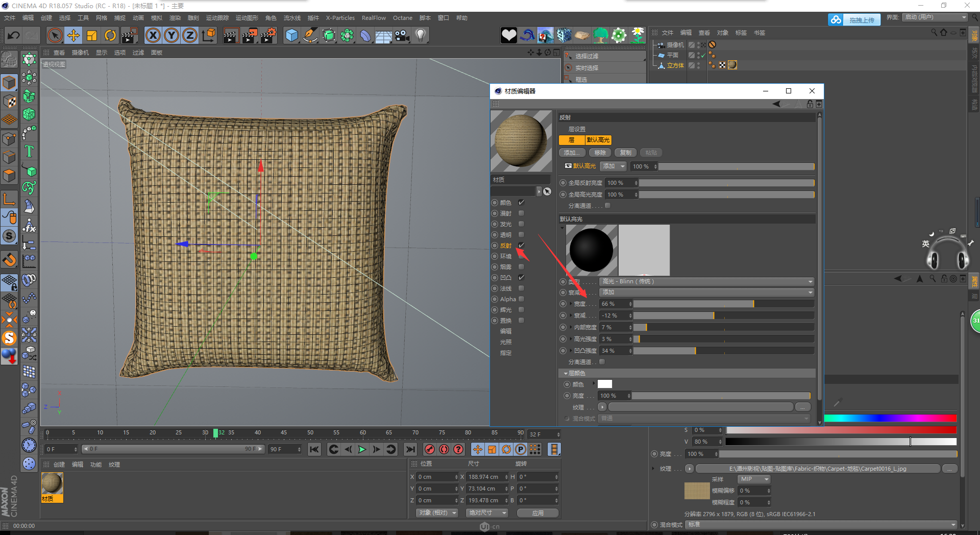Add a Cube primitive from toolbar
Viewport: 980px width, 535px height.
click(291, 35)
